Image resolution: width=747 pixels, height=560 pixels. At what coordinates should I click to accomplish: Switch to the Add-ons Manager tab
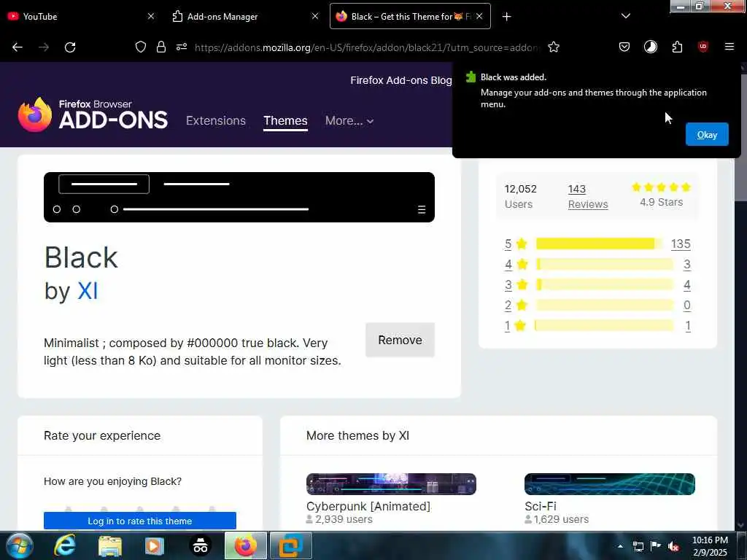coord(245,16)
